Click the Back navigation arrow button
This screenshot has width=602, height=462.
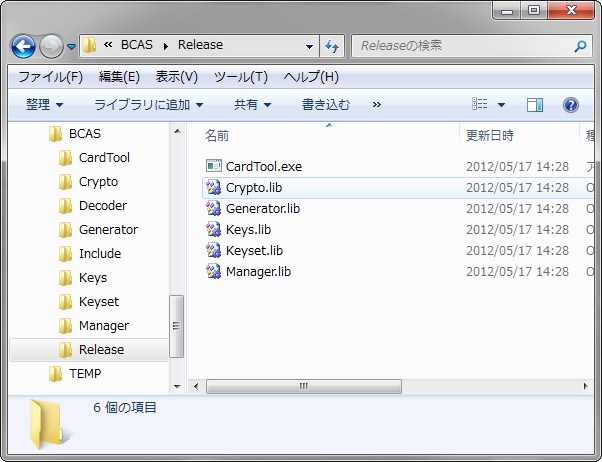[x=23, y=46]
